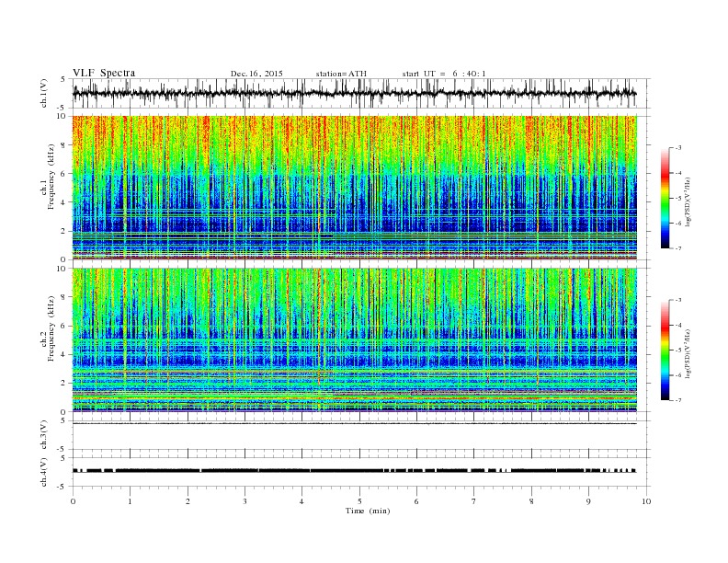Click time axis tick label '0'
The width and height of the screenshot is (728, 563).
(x=73, y=501)
